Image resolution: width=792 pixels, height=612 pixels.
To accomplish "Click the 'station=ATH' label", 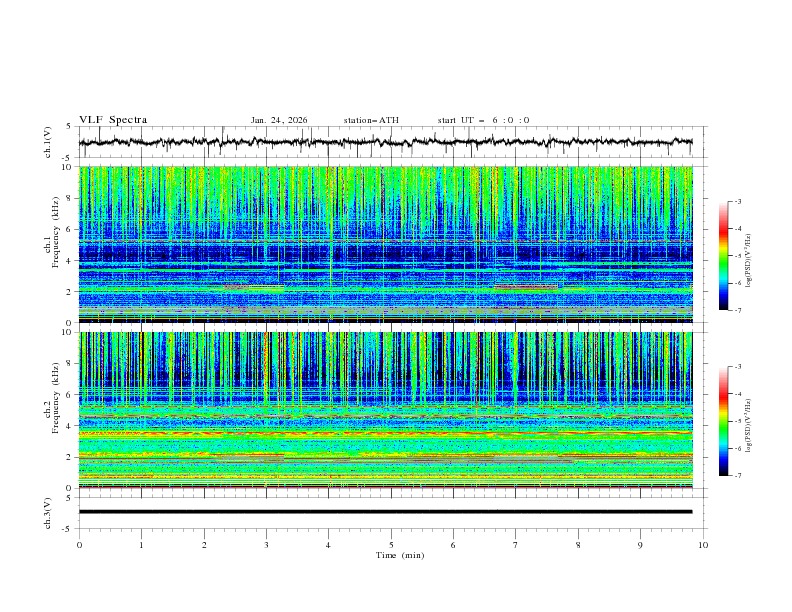I will [x=371, y=120].
